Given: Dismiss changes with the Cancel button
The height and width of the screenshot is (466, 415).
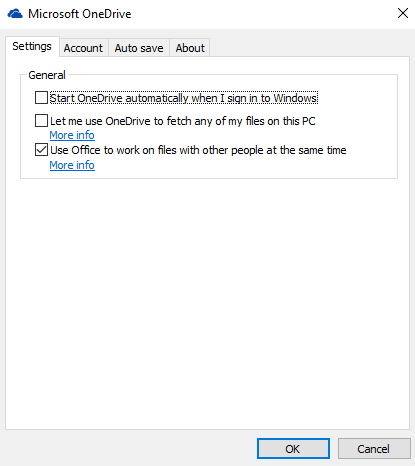Looking at the screenshot, I should pos(374,449).
